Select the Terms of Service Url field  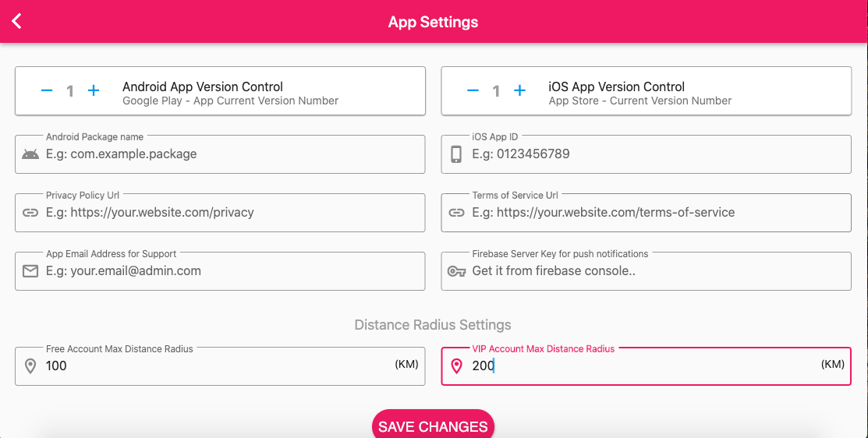pyautogui.click(x=655, y=213)
